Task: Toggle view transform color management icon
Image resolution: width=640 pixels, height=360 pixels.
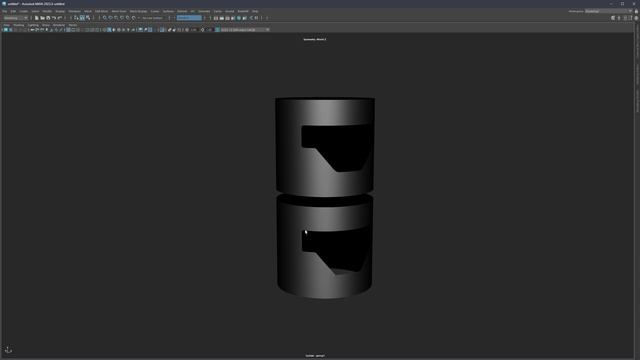Action: coord(217,30)
